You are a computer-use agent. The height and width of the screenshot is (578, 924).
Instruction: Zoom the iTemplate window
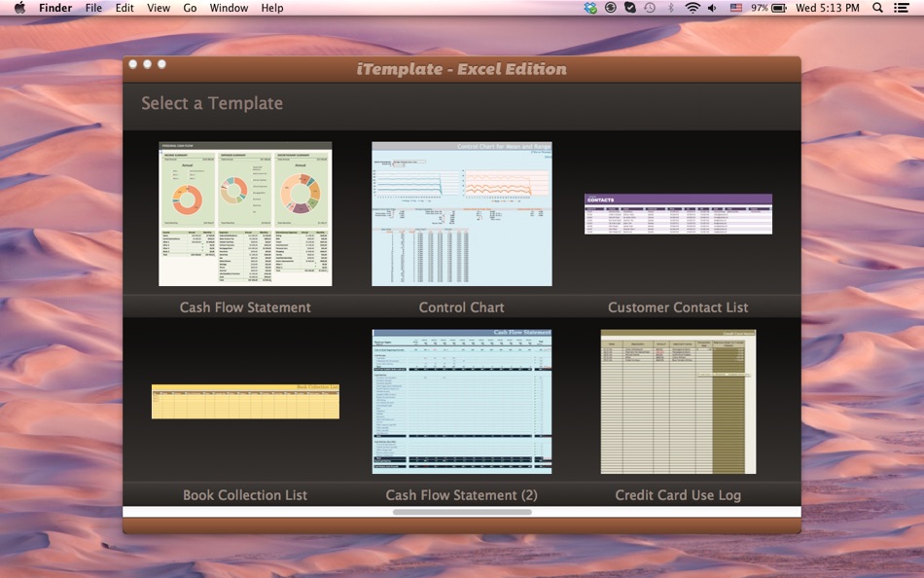pyautogui.click(x=161, y=63)
